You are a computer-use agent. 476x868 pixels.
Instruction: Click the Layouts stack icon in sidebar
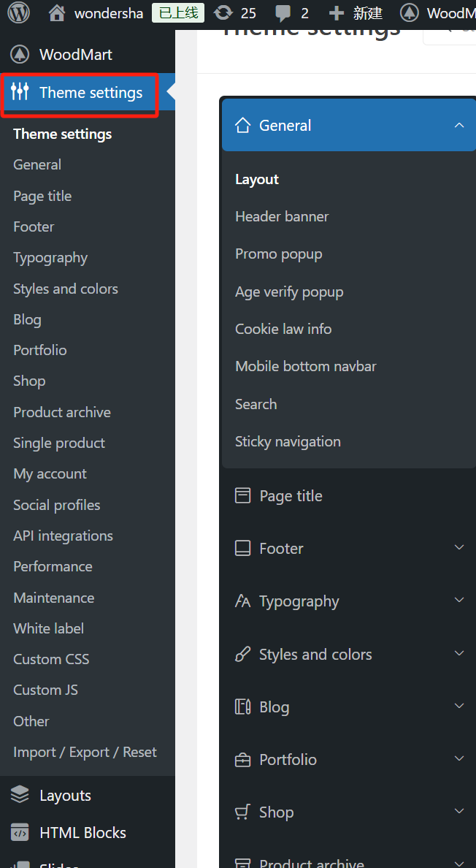[x=20, y=795]
